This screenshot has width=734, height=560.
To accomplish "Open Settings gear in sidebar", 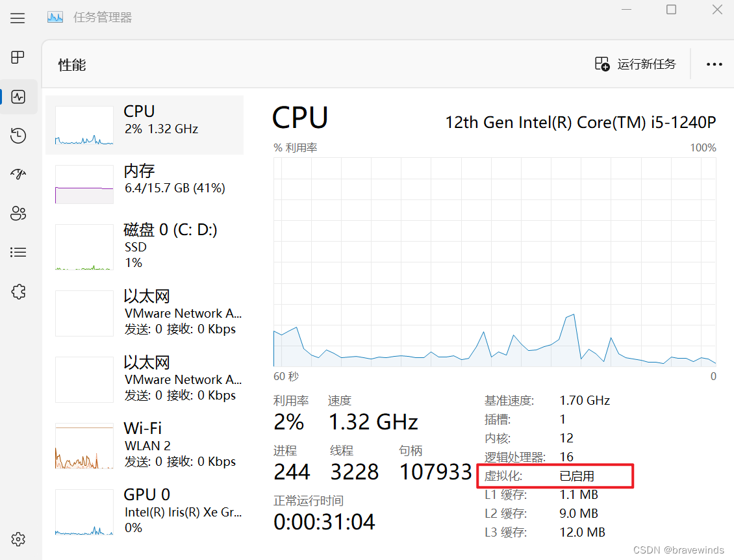I will [18, 539].
